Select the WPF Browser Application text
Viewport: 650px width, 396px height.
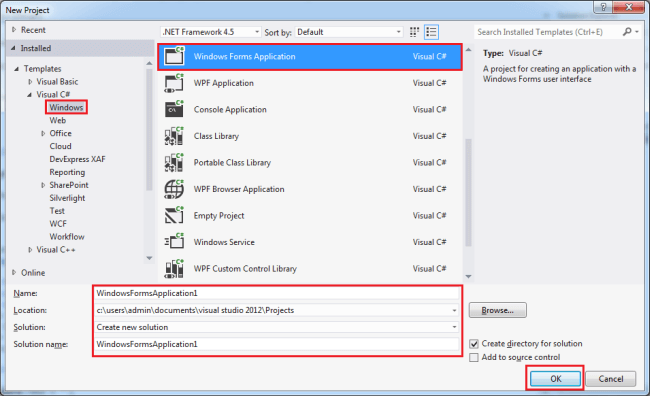pos(239,189)
